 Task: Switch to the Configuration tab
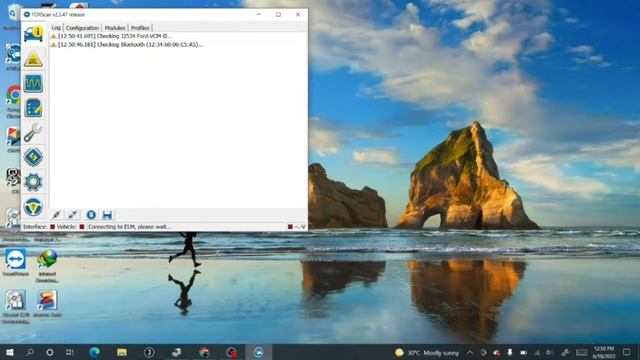[82, 28]
